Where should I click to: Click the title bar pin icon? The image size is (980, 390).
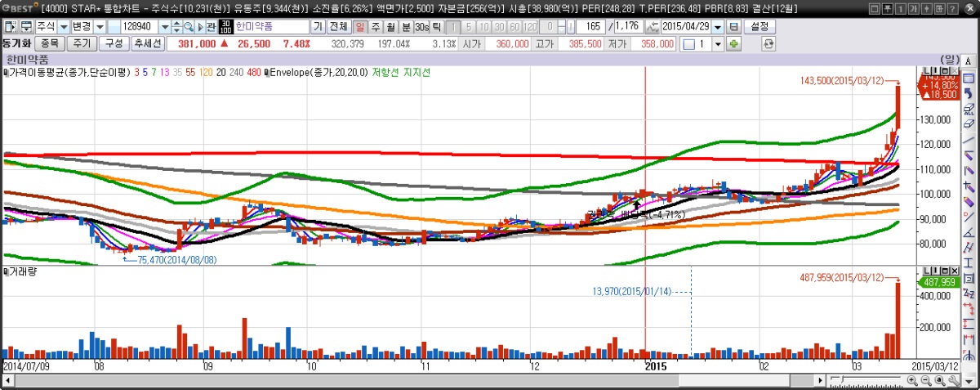tap(888, 8)
